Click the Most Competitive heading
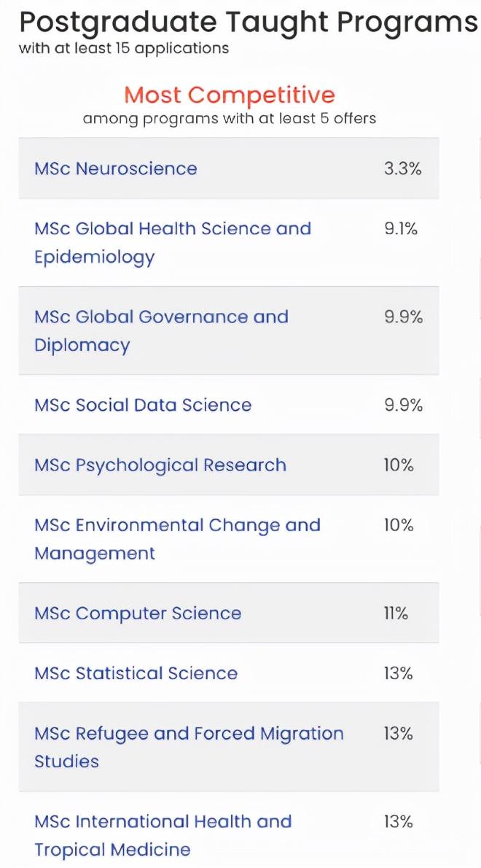The width and height of the screenshot is (481, 868). (229, 95)
